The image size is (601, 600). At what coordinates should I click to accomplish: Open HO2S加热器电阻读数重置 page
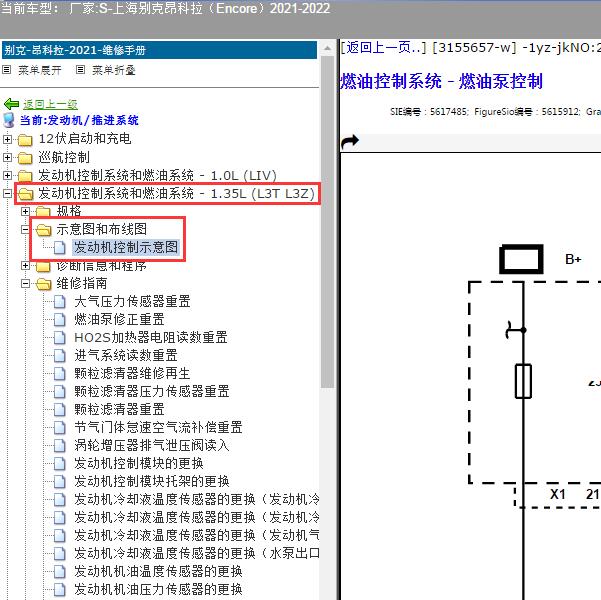click(151, 337)
